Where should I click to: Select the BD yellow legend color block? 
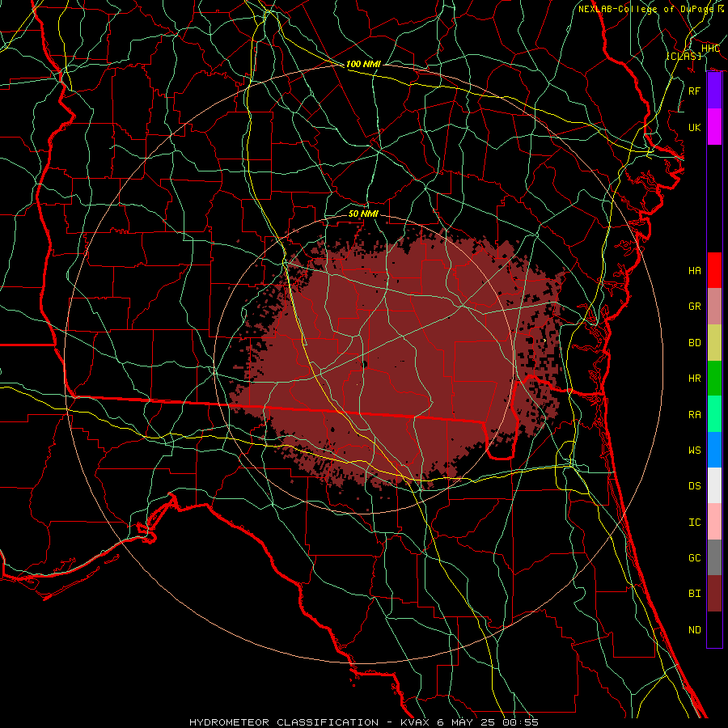tap(714, 342)
